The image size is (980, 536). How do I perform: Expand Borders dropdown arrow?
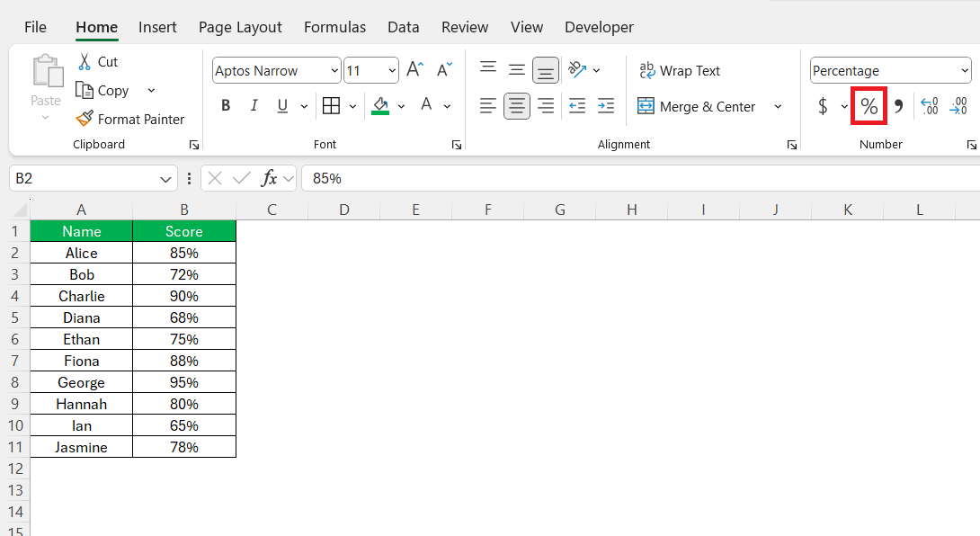click(x=352, y=106)
